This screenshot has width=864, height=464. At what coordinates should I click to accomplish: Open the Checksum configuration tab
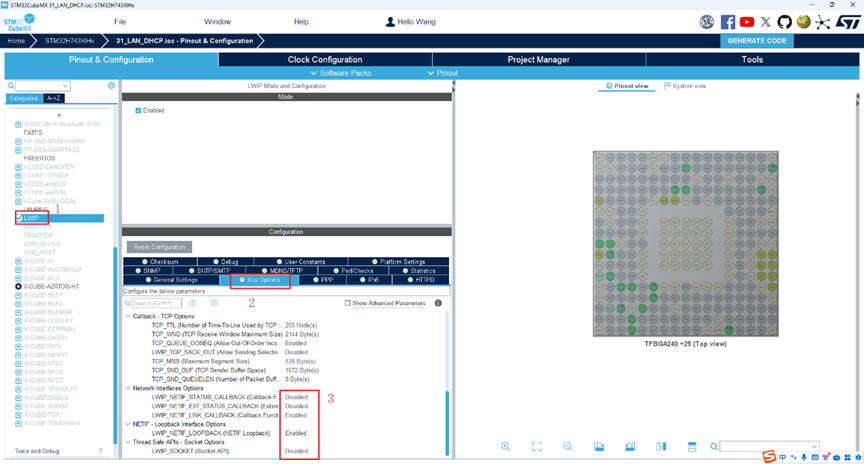click(x=160, y=262)
